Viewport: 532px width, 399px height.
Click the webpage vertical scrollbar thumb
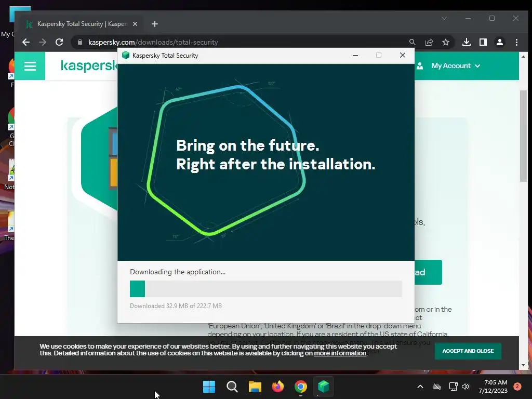pyautogui.click(x=523, y=136)
